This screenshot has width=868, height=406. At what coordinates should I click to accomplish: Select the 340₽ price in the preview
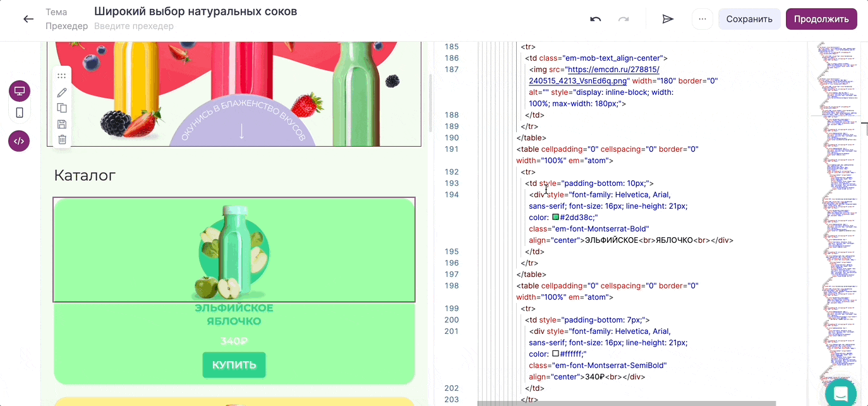pos(234,341)
